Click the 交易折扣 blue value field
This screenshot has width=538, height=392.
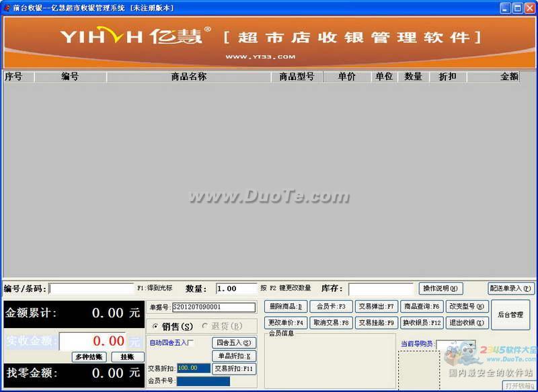[x=194, y=368]
